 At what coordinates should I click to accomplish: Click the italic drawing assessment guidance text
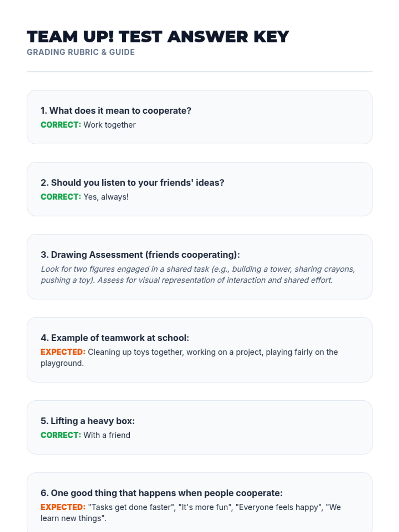[x=198, y=275]
